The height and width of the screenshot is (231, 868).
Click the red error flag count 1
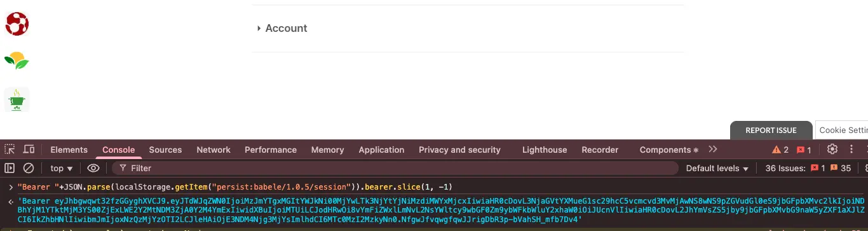[x=804, y=150]
